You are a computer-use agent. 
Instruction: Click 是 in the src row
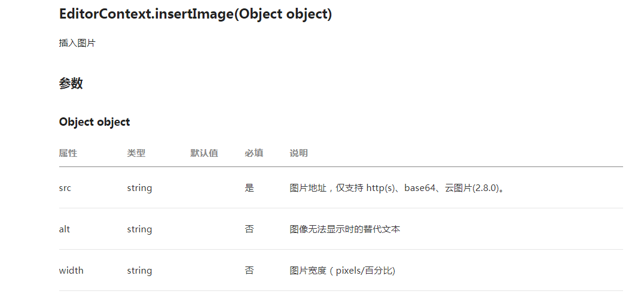(x=249, y=188)
